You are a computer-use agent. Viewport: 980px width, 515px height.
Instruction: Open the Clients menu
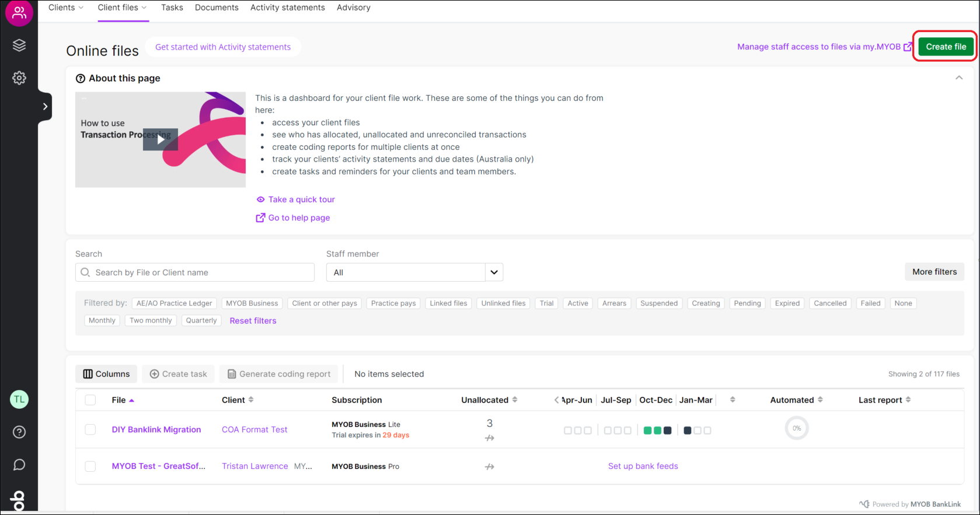point(66,8)
